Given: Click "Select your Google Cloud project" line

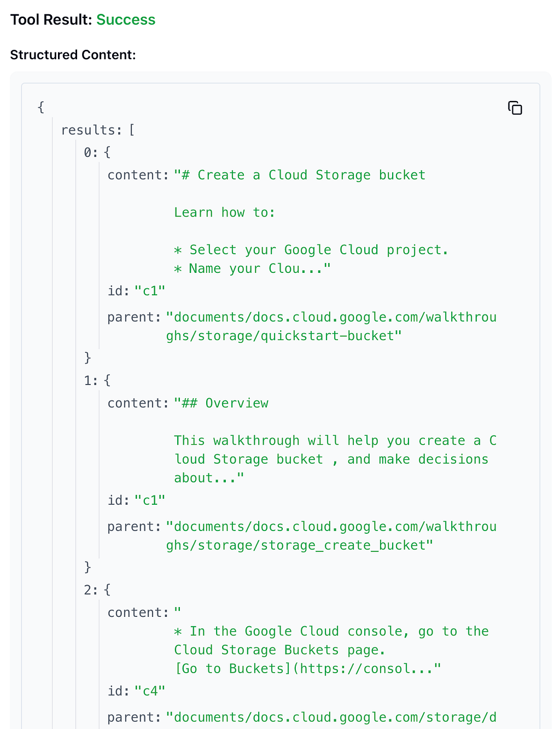Looking at the screenshot, I should click(x=311, y=250).
